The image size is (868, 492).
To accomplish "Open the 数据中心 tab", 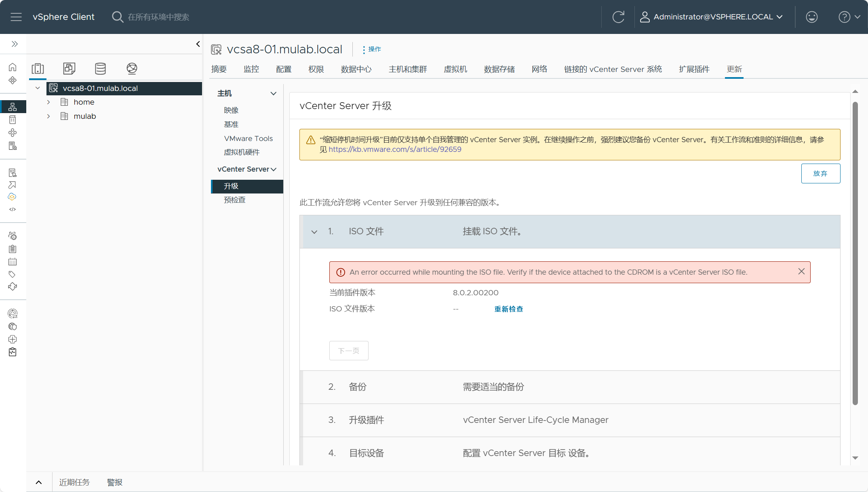I will click(x=356, y=69).
